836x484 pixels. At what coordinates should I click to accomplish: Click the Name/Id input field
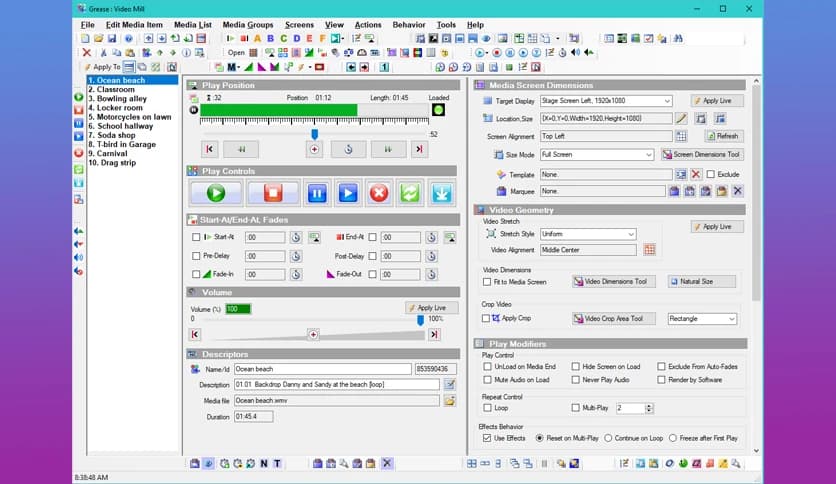[323, 369]
